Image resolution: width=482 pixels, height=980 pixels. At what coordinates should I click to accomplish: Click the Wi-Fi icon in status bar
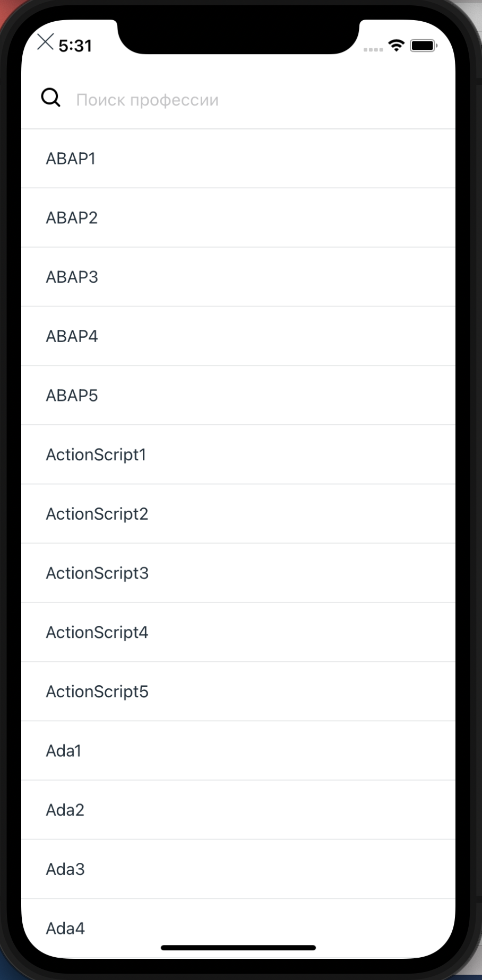coord(395,46)
